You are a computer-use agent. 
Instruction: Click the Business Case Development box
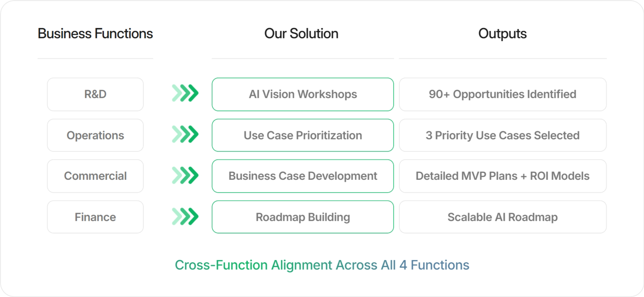(x=302, y=176)
